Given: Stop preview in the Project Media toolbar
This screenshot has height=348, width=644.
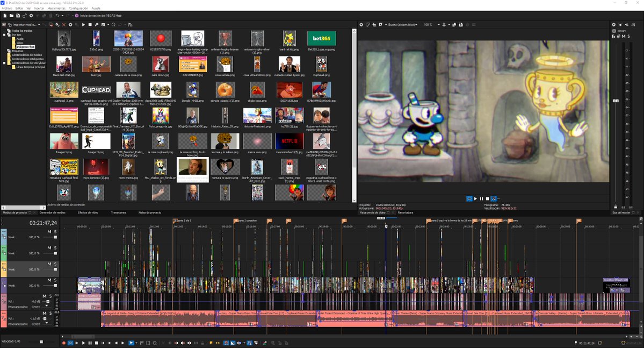Looking at the screenshot, I should (x=90, y=25).
